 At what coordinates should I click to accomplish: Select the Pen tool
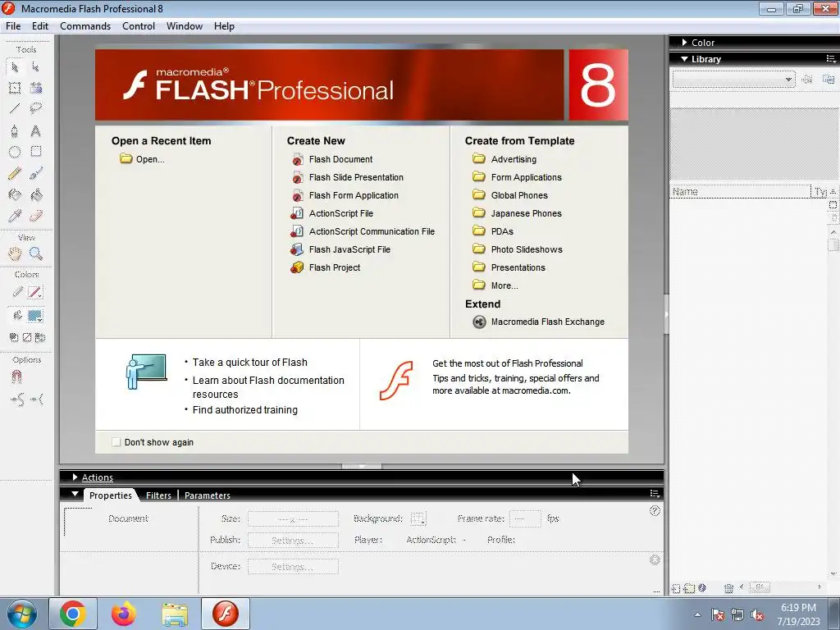click(x=15, y=130)
